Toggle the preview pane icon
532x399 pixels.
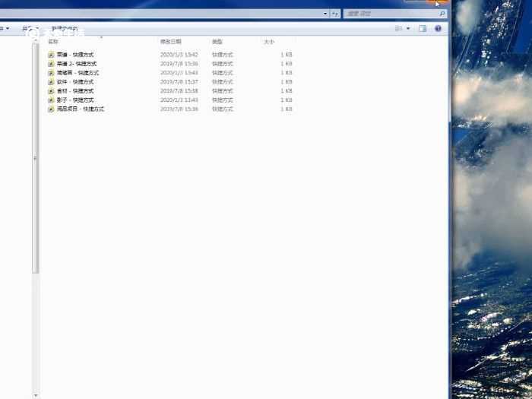[x=423, y=29]
